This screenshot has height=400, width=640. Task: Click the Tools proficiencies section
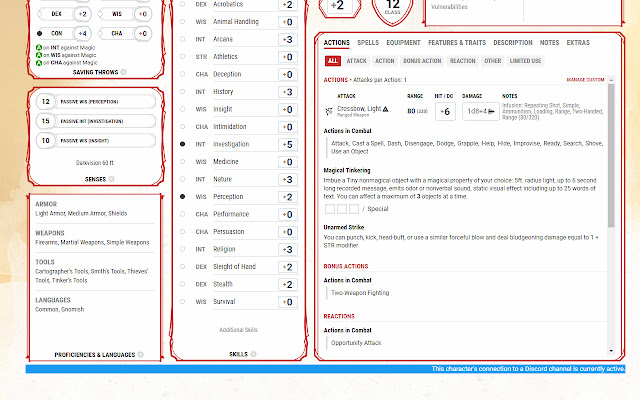95,271
